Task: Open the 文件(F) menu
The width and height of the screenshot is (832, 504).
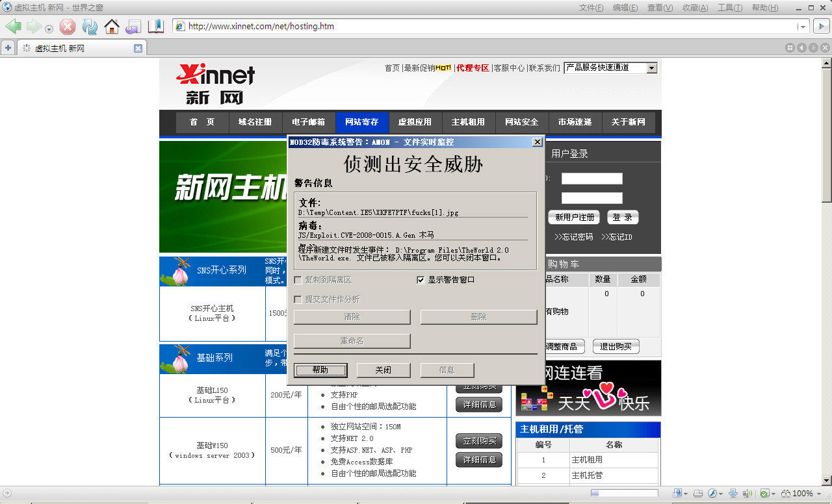Action: [x=591, y=8]
